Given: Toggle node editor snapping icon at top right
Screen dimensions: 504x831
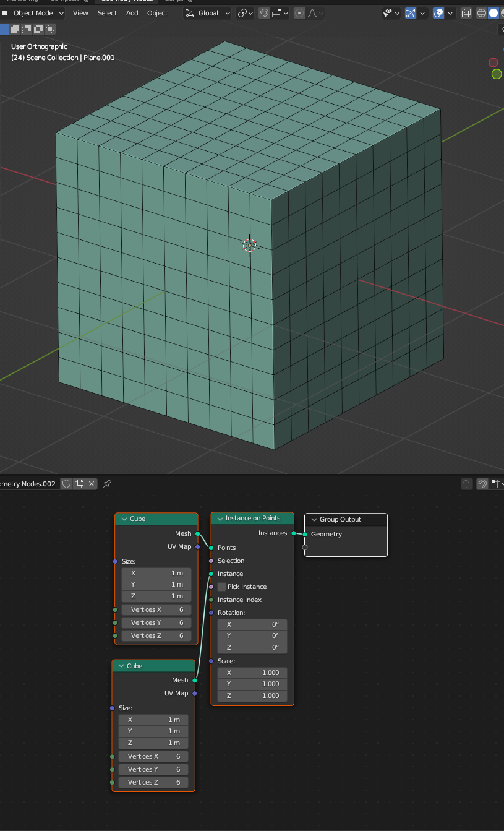Looking at the screenshot, I should pyautogui.click(x=483, y=483).
